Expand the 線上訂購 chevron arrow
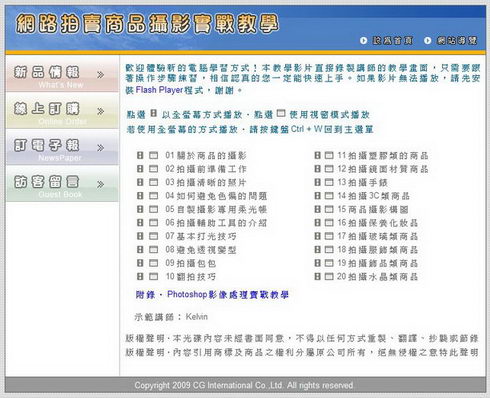The height and width of the screenshot is (398, 490). [x=100, y=111]
